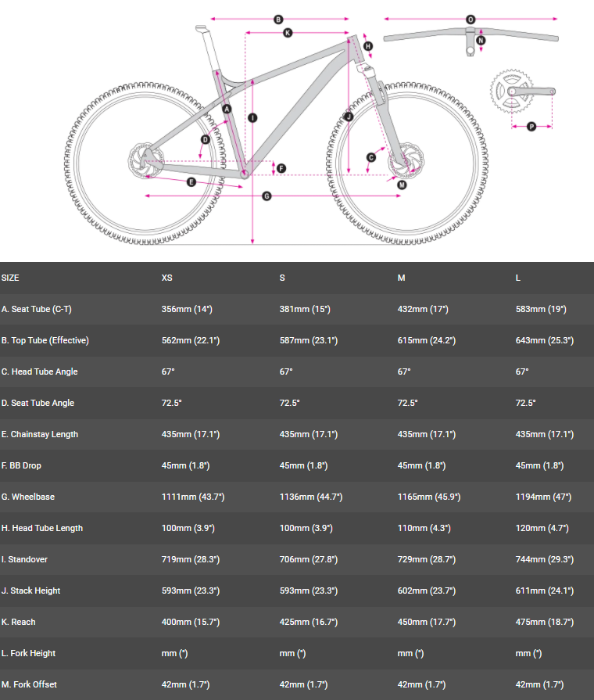The width and height of the screenshot is (594, 700).
Task: Select the 'K. Reach' row label
Action: pos(19,622)
